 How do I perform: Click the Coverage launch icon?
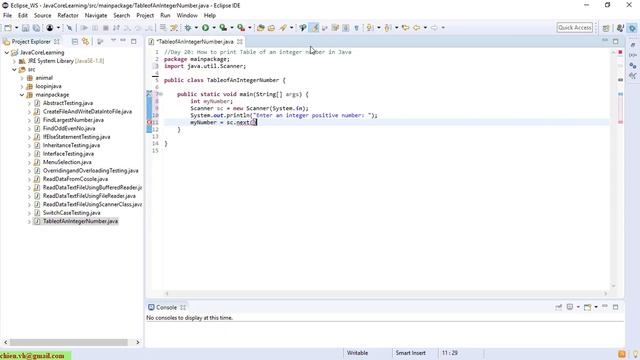[x=223, y=28]
